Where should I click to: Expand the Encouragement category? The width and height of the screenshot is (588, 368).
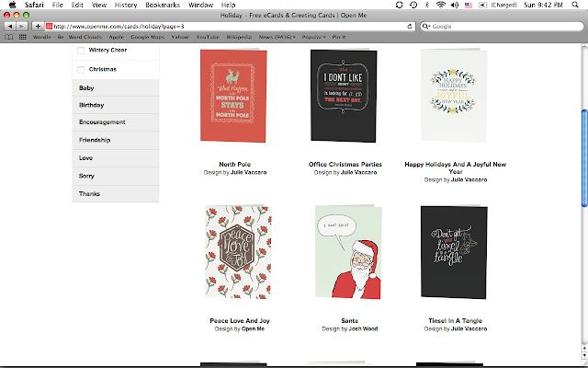click(116, 122)
